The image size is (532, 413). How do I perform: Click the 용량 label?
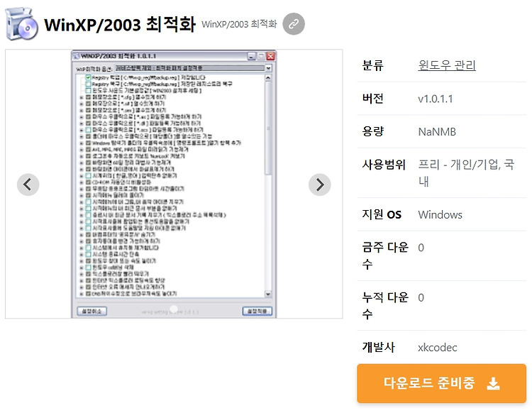pyautogui.click(x=373, y=131)
